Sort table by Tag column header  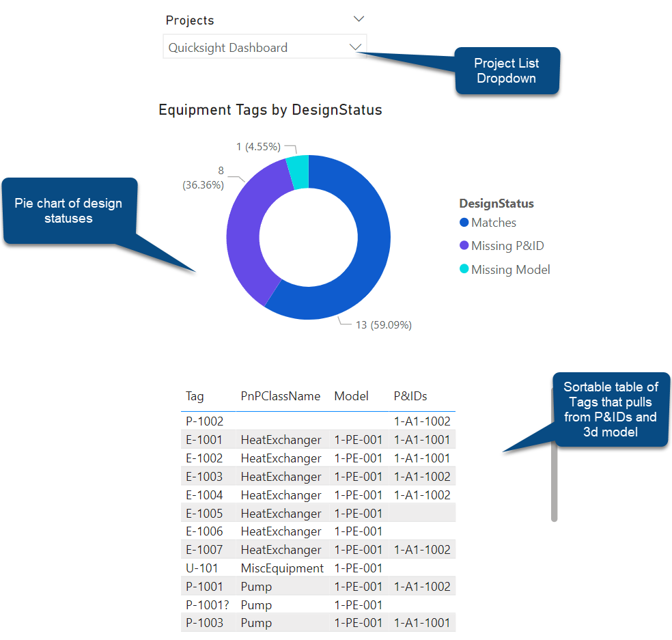pos(195,396)
